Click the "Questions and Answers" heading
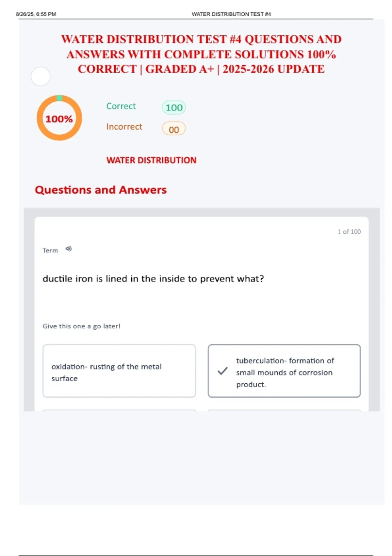The image size is (392, 556). 101,190
